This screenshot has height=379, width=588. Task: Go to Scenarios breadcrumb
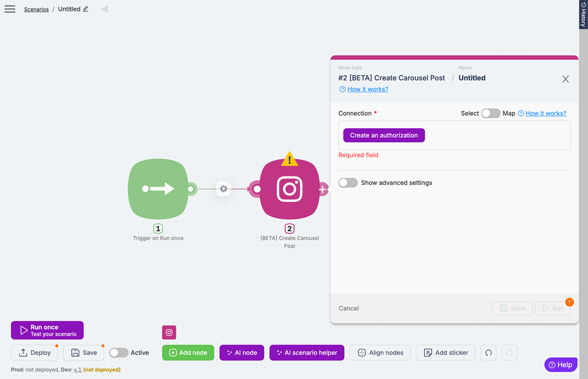point(36,9)
